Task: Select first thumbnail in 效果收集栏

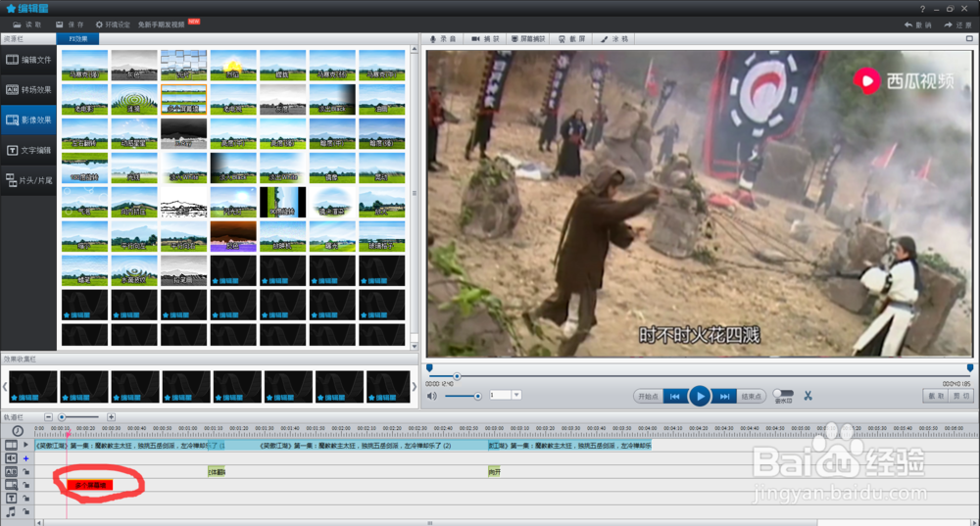Action: [x=33, y=387]
